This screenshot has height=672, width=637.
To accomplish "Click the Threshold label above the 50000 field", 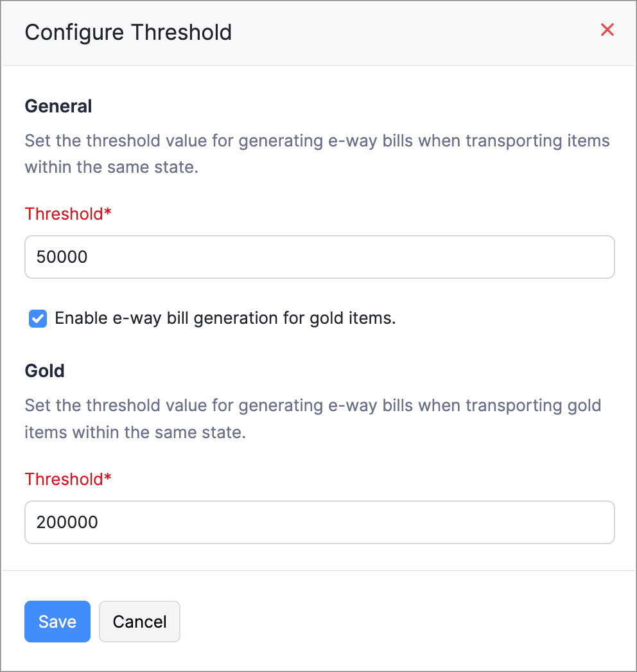I will coord(64,214).
